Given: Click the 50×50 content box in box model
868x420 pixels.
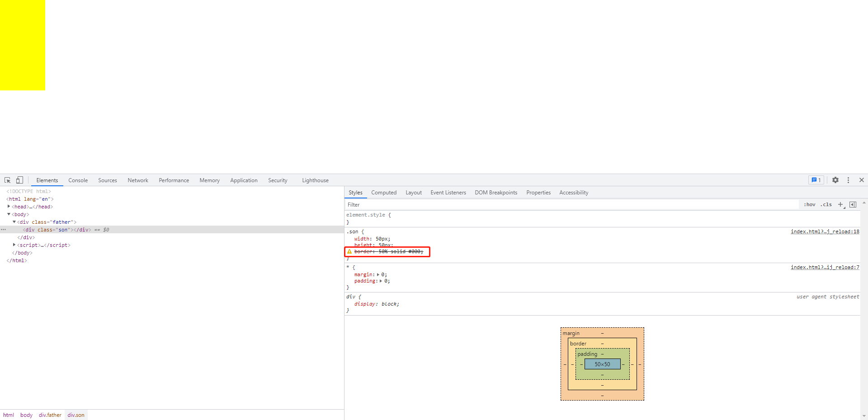Looking at the screenshot, I should [602, 364].
